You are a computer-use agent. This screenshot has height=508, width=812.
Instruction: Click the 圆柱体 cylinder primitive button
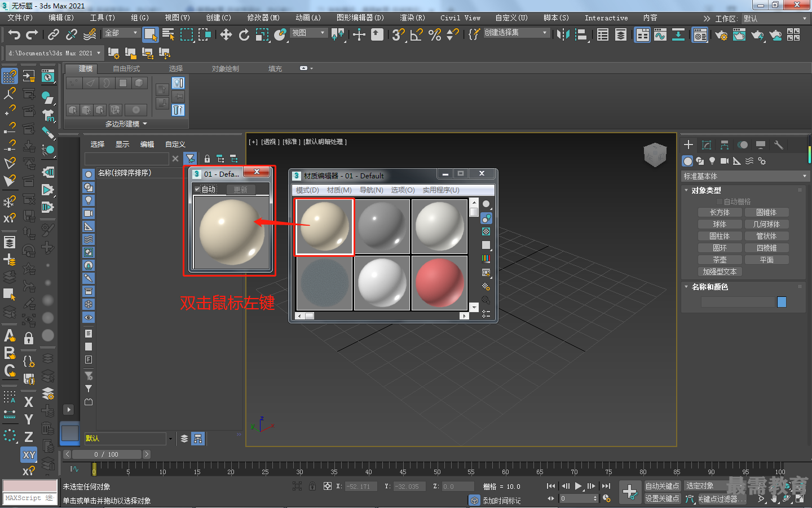720,237
